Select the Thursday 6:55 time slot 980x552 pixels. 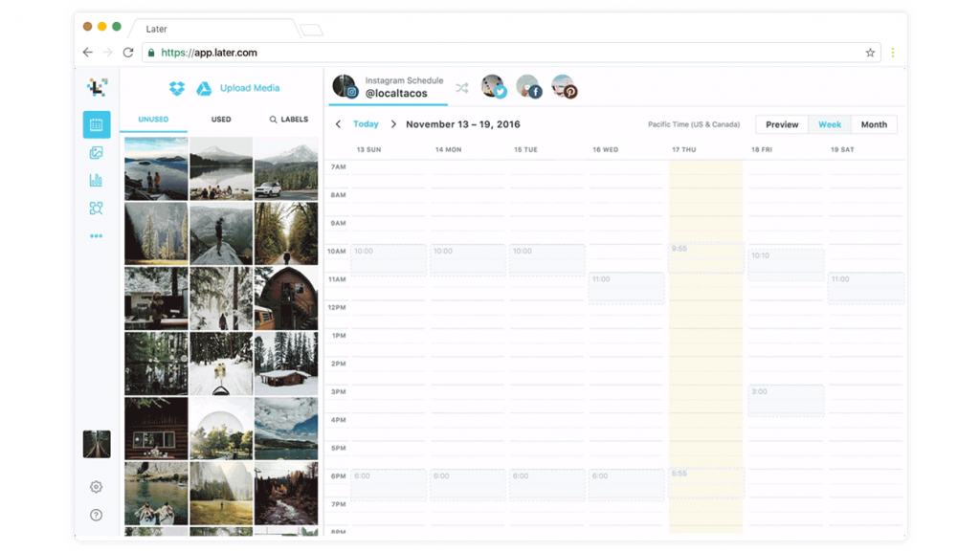[x=705, y=482]
